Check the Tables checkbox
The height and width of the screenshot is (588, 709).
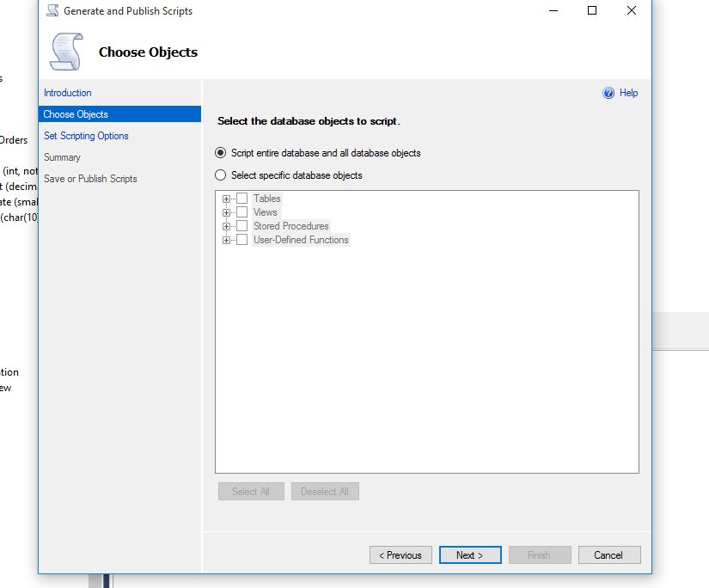241,198
